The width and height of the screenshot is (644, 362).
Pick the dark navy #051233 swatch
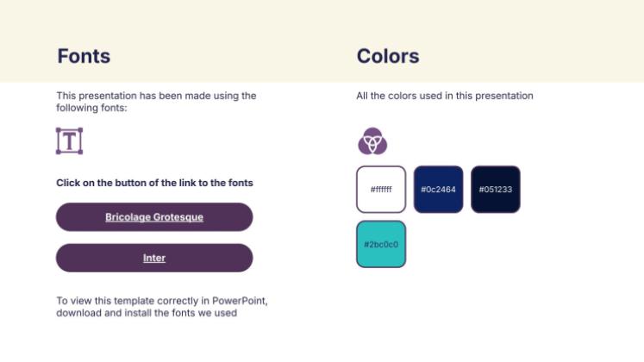click(496, 190)
